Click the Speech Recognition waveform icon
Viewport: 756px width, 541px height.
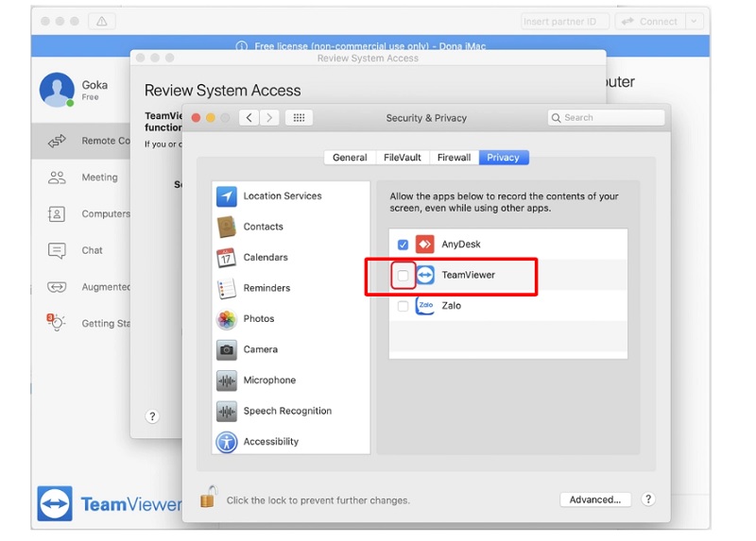click(226, 412)
